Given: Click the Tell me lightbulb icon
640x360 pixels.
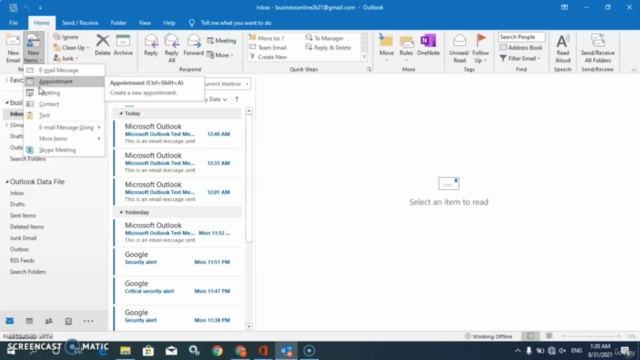Looking at the screenshot, I should pos(191,23).
